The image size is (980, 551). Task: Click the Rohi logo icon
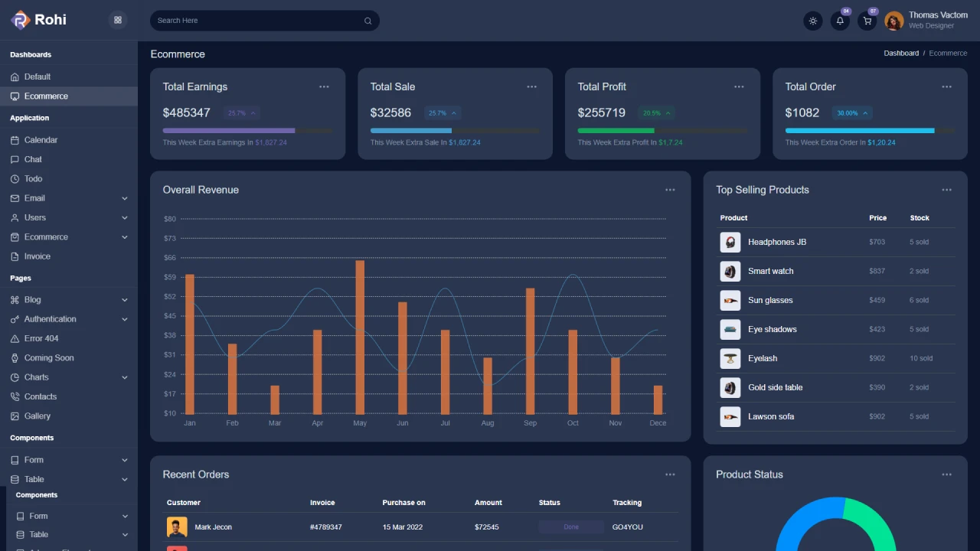tap(20, 20)
